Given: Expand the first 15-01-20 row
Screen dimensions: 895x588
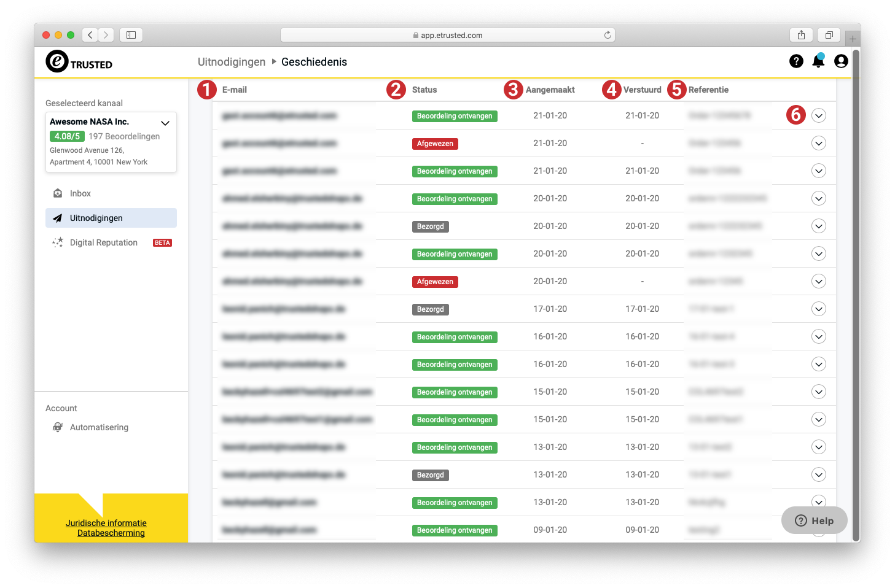Looking at the screenshot, I should coord(818,392).
